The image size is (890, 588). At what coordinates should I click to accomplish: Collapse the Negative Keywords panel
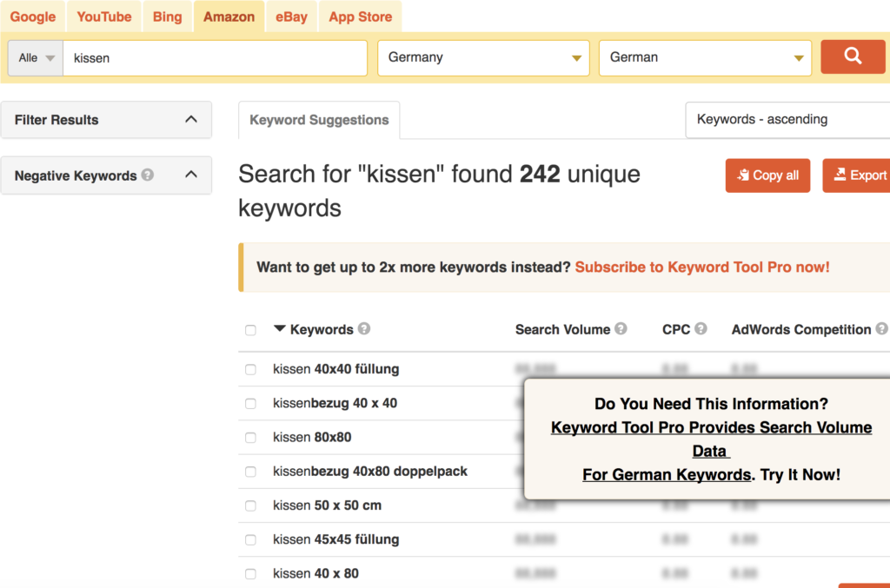tap(191, 175)
